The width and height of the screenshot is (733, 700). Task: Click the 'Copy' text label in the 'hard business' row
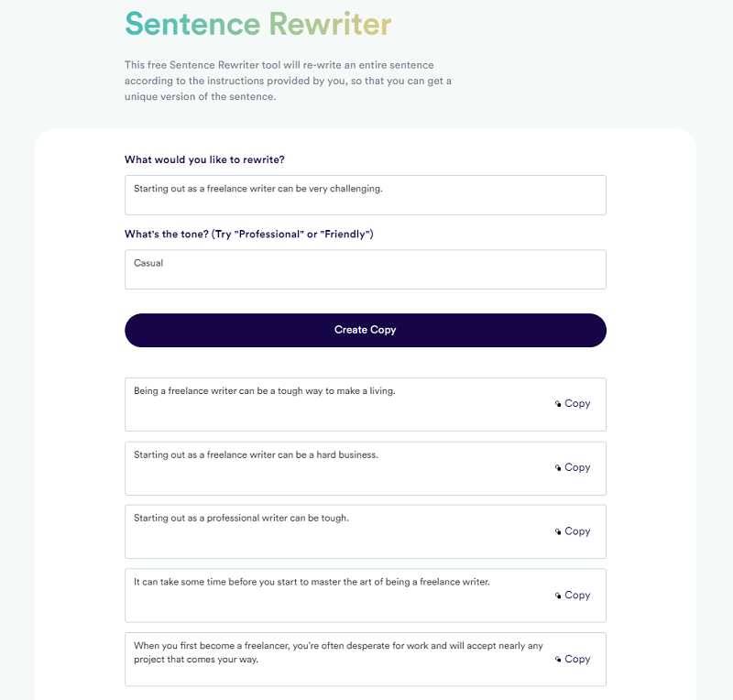(577, 467)
